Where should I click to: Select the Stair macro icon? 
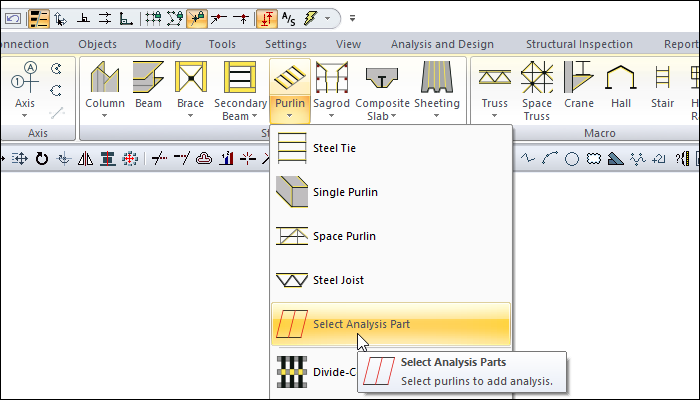click(x=662, y=78)
